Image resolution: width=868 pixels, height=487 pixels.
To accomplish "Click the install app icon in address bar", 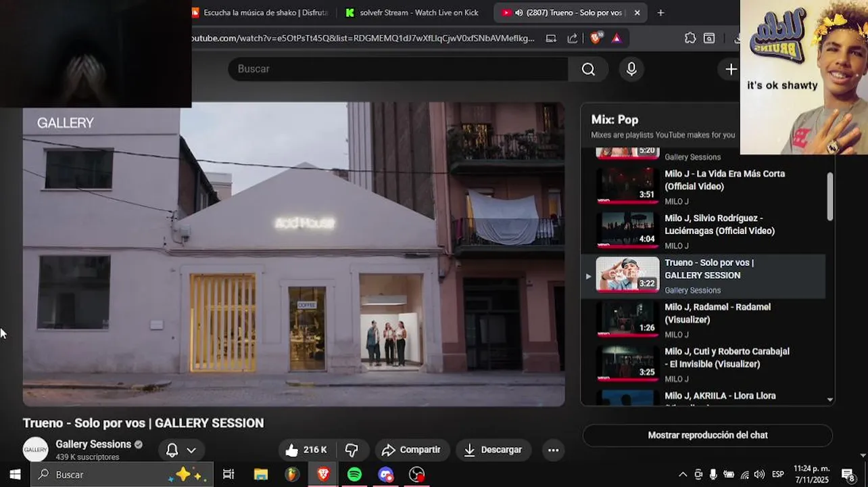I will point(551,39).
